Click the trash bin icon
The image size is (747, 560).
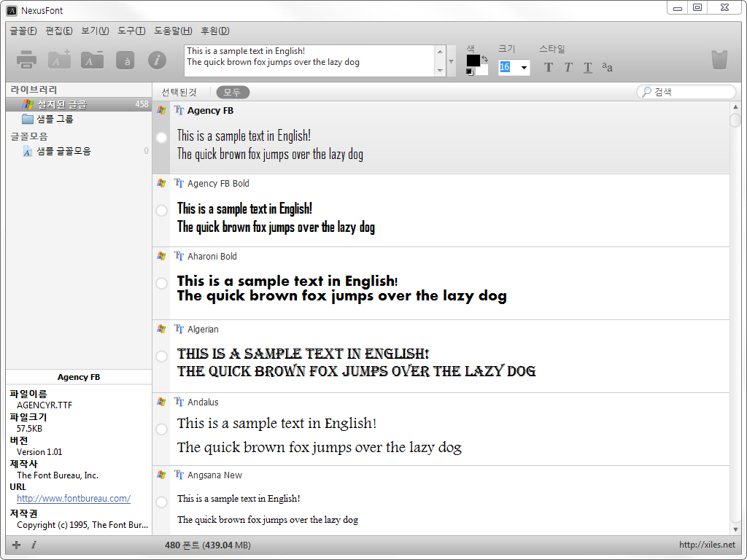pos(719,60)
